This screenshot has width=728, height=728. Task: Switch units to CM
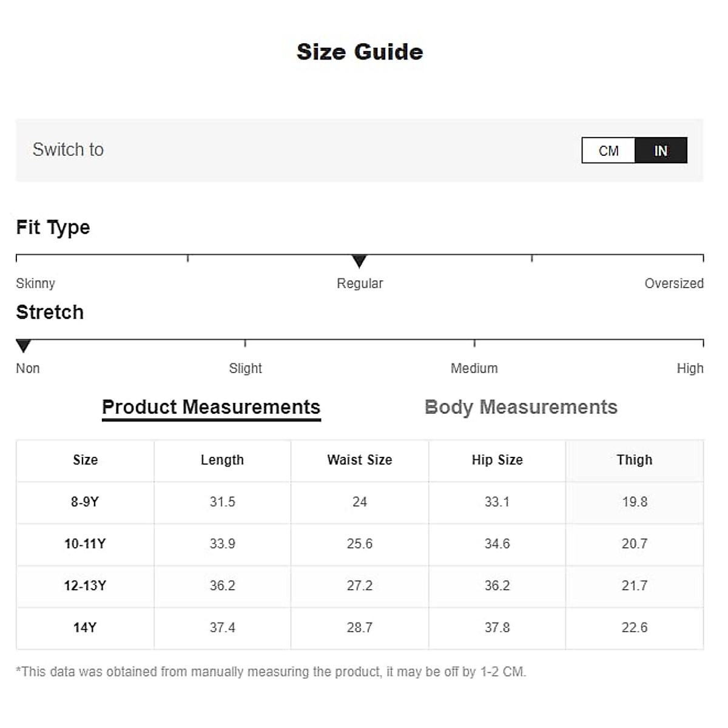[608, 150]
